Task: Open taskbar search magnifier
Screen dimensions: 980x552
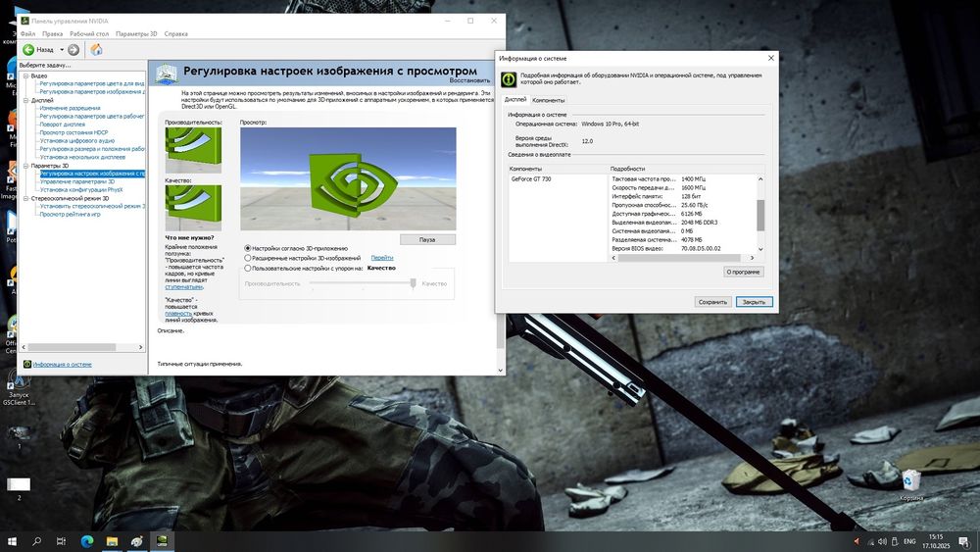Action: (37, 541)
